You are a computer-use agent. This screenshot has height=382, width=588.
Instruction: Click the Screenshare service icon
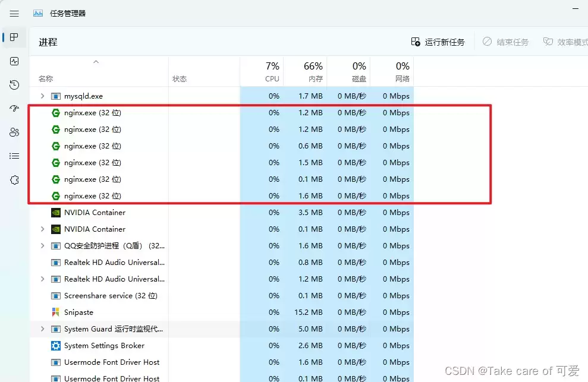(55, 296)
